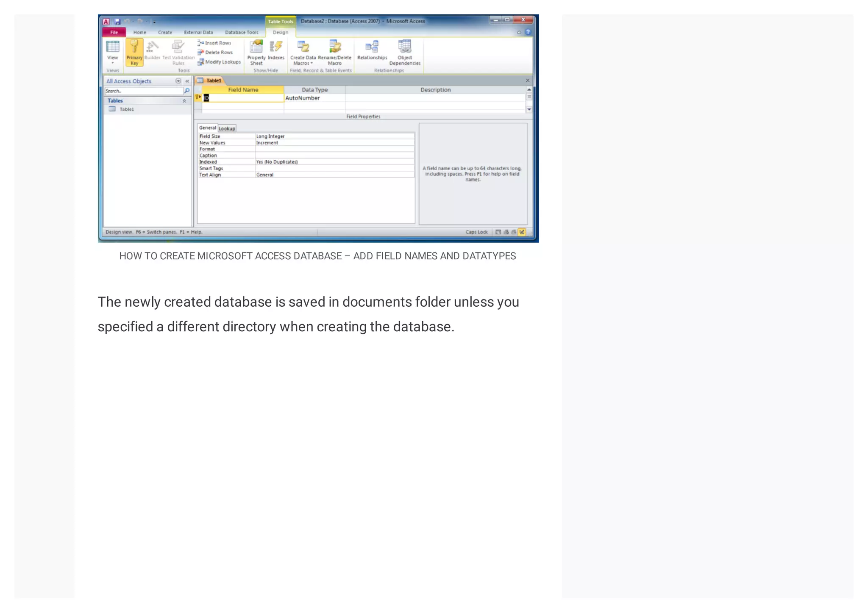Click Rename/Delete Macro icon

point(335,46)
